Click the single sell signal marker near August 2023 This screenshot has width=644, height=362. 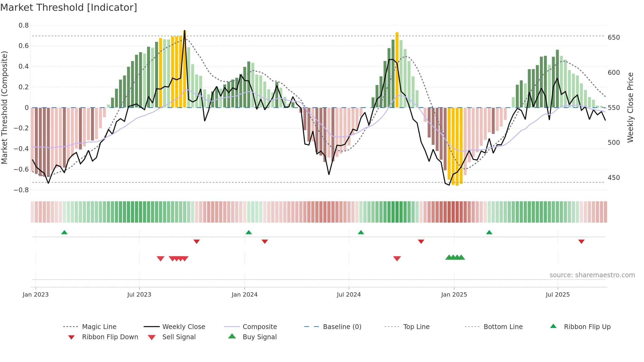pos(160,258)
